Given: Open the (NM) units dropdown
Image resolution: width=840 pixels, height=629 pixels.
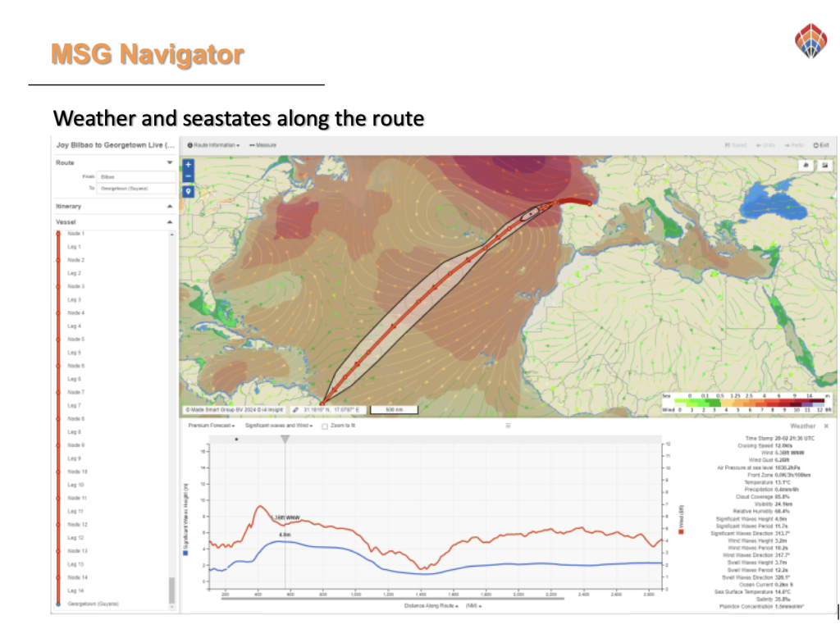Looking at the screenshot, I should click(x=473, y=606).
